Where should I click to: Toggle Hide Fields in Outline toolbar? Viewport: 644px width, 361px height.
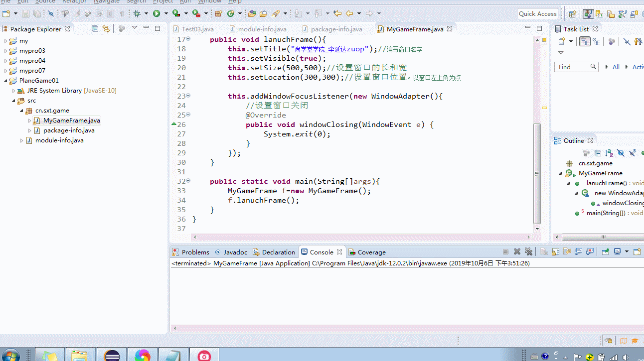point(621,153)
